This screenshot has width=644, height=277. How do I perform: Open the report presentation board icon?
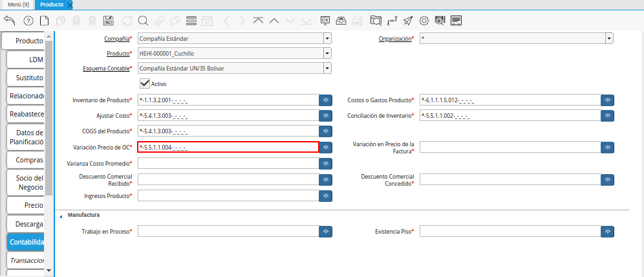[325, 21]
